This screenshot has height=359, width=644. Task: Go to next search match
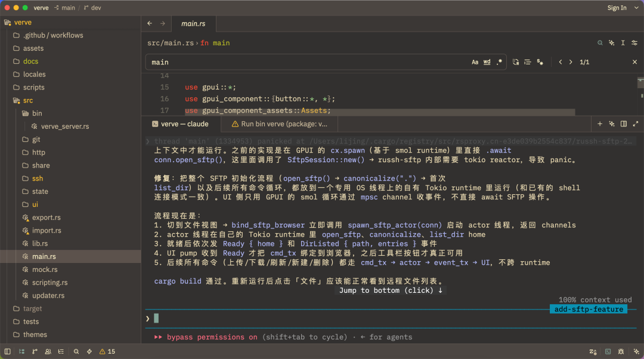point(571,62)
